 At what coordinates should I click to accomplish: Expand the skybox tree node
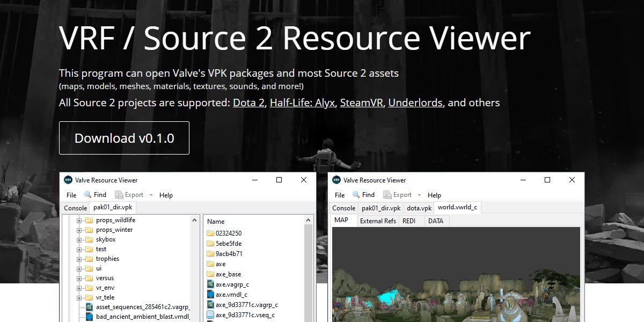pyautogui.click(x=79, y=239)
